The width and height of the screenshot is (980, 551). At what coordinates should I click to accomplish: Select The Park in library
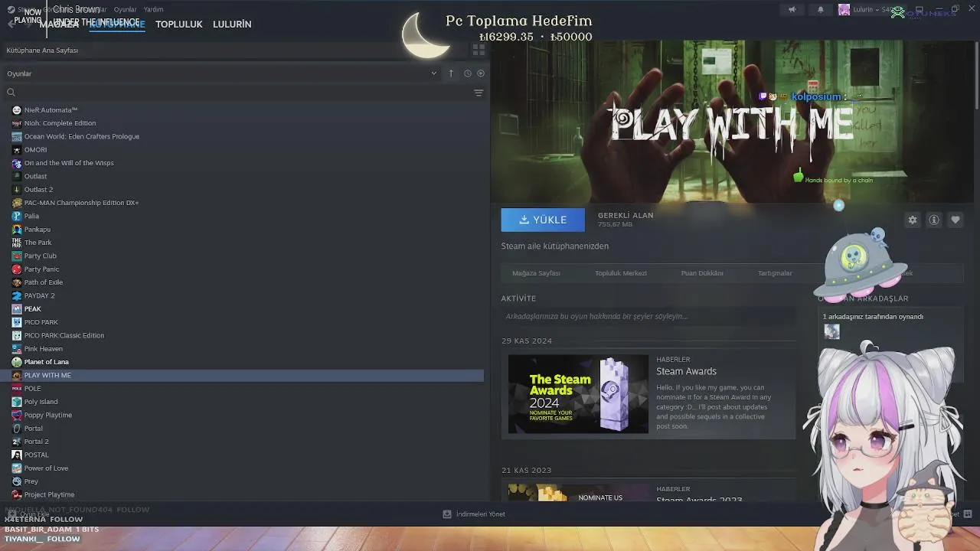(x=38, y=243)
